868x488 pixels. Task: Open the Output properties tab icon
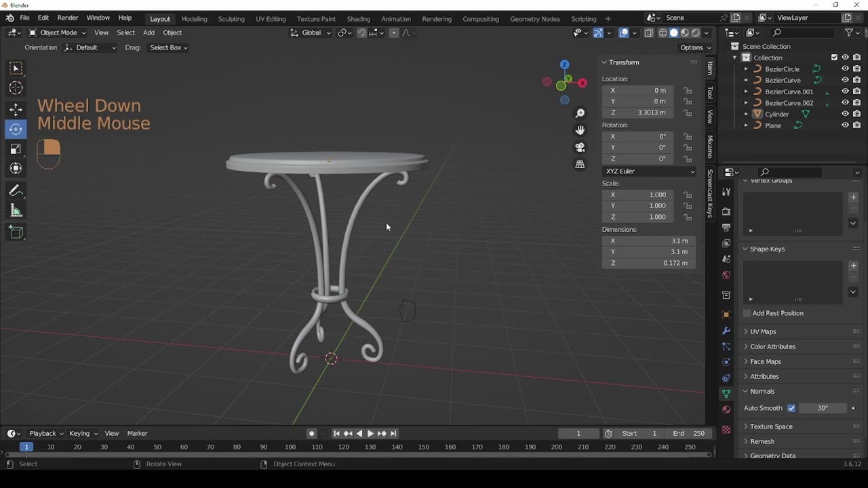click(x=726, y=227)
